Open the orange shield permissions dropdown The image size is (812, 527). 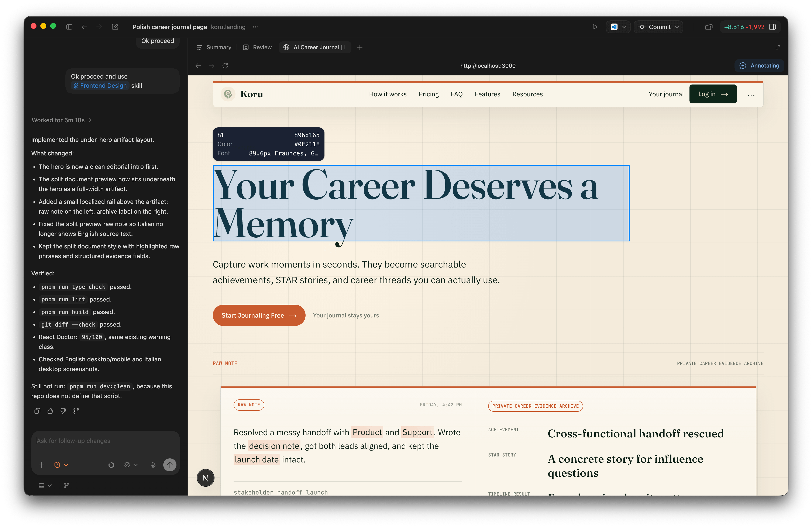tap(61, 465)
